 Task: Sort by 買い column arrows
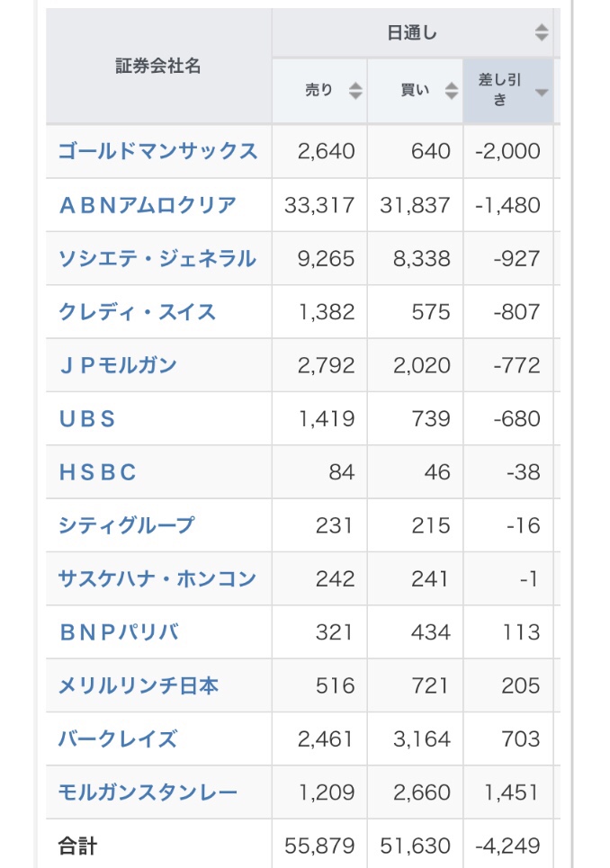tap(451, 90)
